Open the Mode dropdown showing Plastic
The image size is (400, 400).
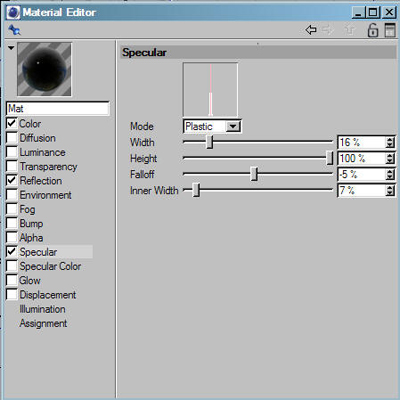tap(212, 127)
